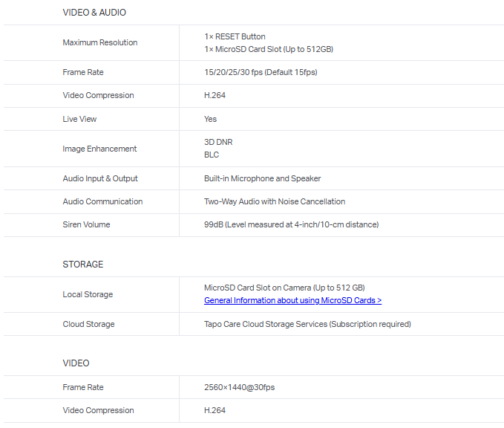Select the Yes value for Live View

(210, 119)
